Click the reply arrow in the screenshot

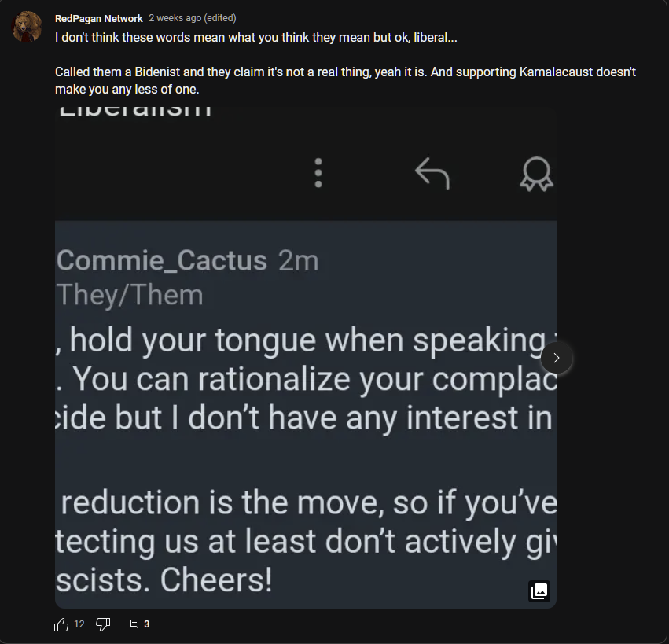[432, 173]
